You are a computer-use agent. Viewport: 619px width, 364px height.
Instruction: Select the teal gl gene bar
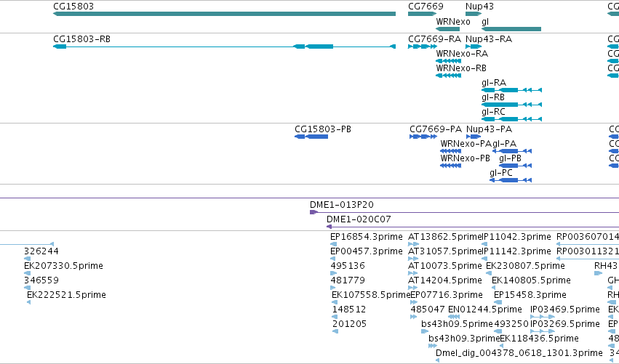[x=511, y=29]
